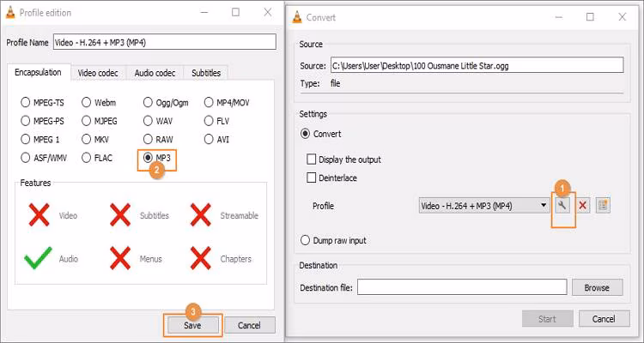Open the Audio codec tab
This screenshot has width=644, height=343.
click(x=155, y=74)
